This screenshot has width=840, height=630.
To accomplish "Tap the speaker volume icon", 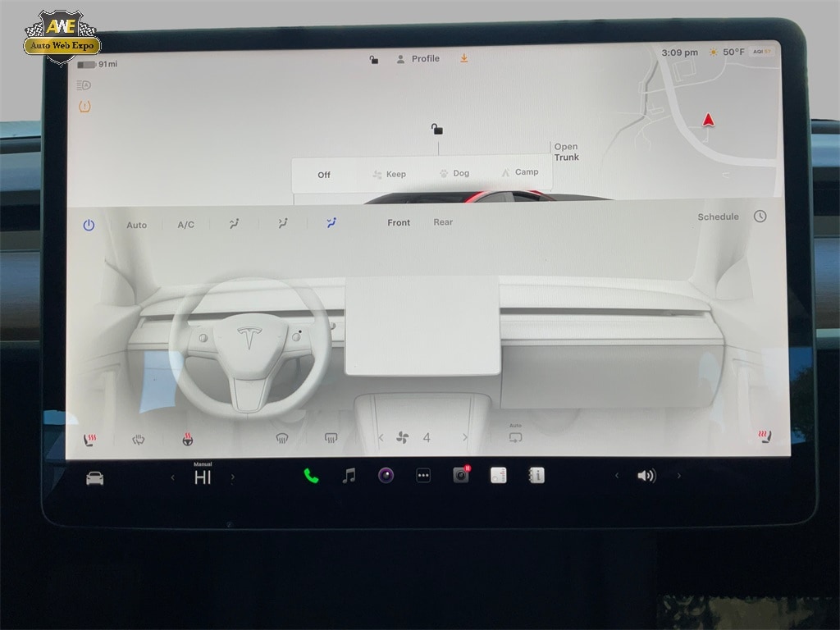I will (x=646, y=476).
